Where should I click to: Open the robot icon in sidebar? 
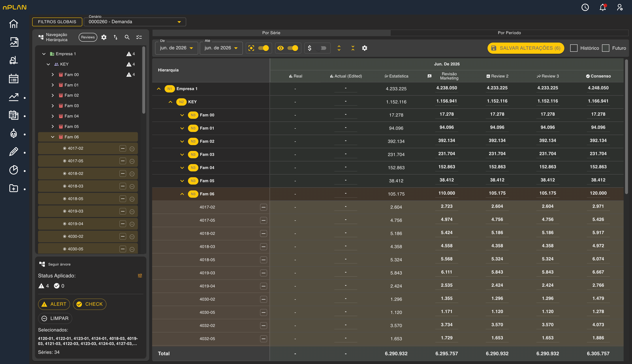[x=14, y=134]
